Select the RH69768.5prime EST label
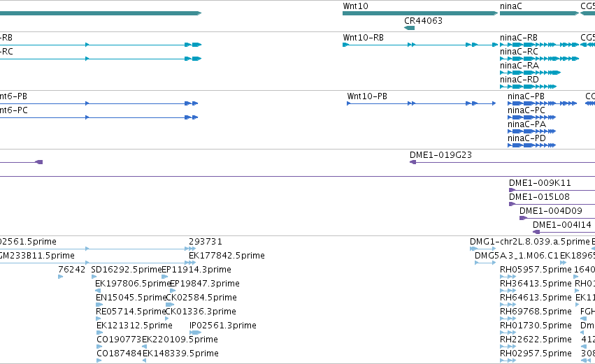 tap(536, 312)
